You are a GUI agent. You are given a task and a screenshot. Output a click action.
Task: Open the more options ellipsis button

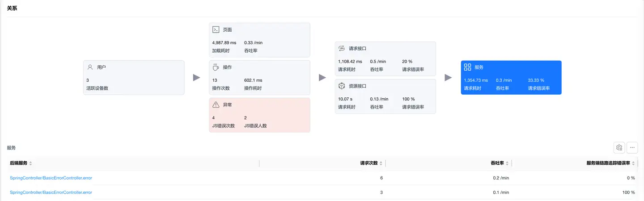[x=632, y=147]
